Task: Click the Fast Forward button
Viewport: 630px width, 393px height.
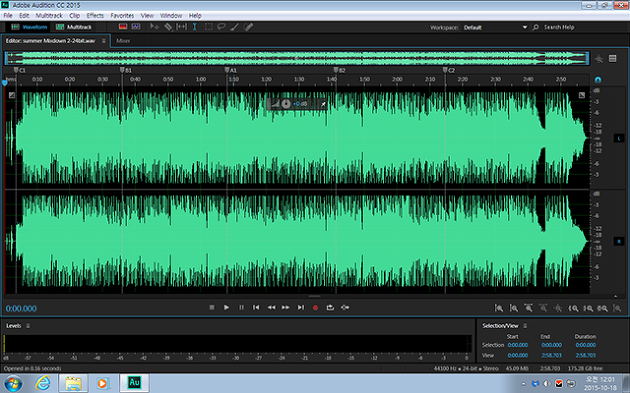Action: tap(286, 307)
